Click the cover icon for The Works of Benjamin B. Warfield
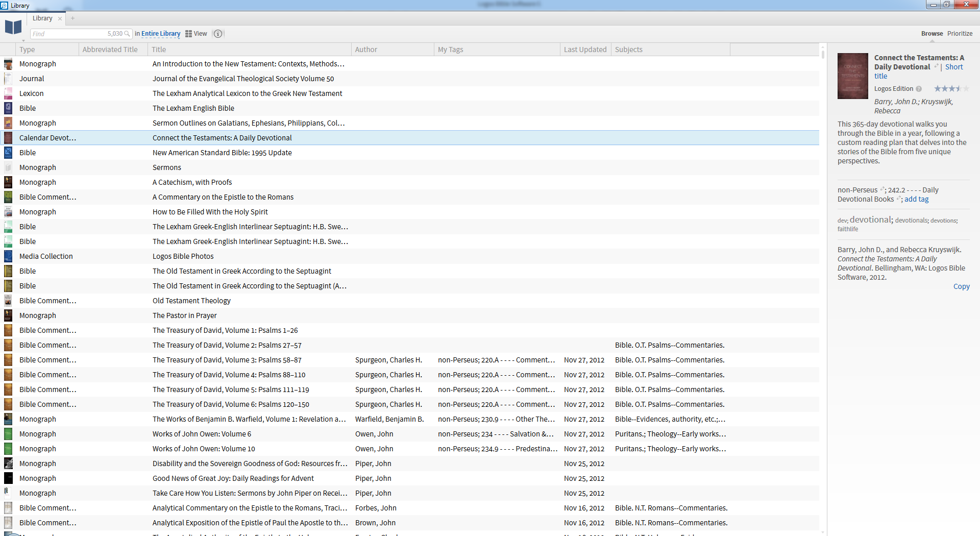980x536 pixels. [8, 419]
